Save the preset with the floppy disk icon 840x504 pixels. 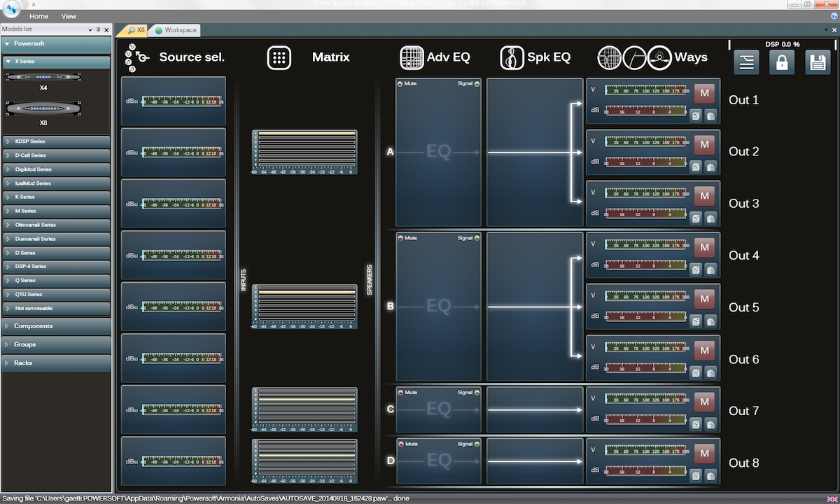coord(818,62)
